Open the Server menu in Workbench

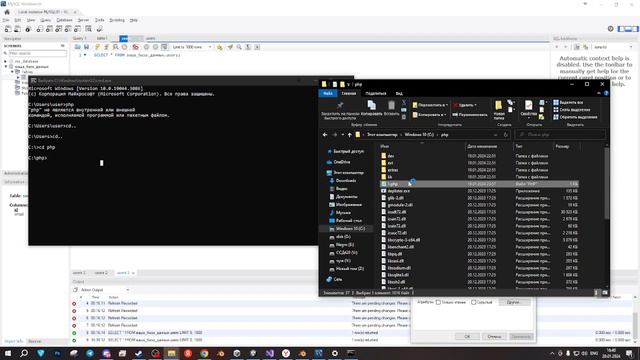coord(83,20)
